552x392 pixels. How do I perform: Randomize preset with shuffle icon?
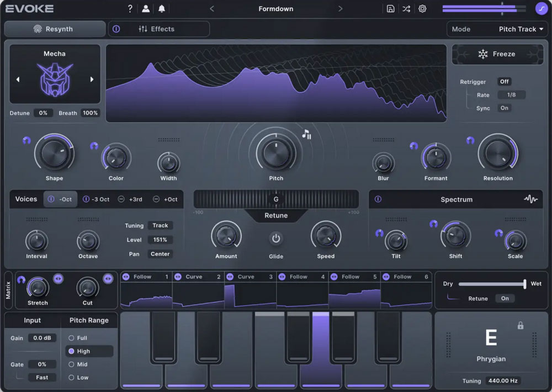pos(406,9)
